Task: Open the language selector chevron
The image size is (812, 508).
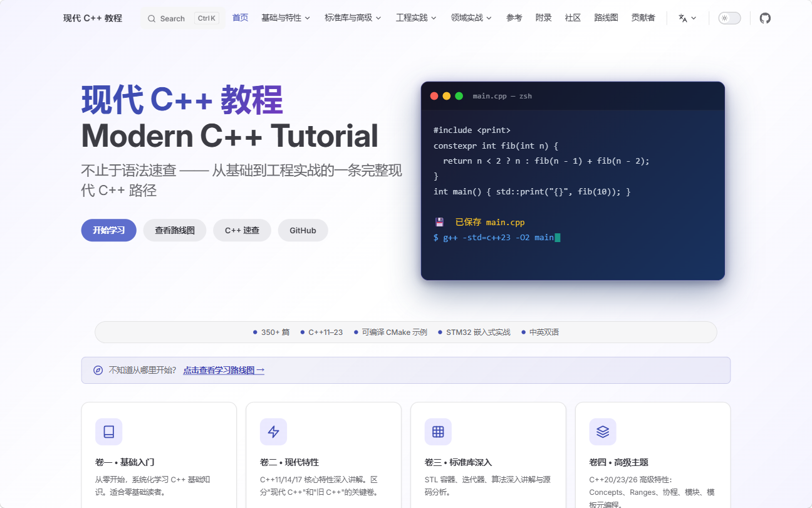Action: (694, 18)
